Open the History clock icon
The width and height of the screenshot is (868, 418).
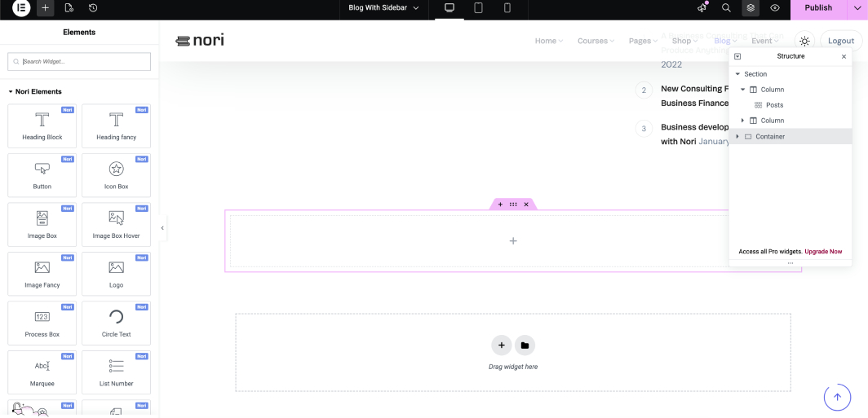coord(93,8)
